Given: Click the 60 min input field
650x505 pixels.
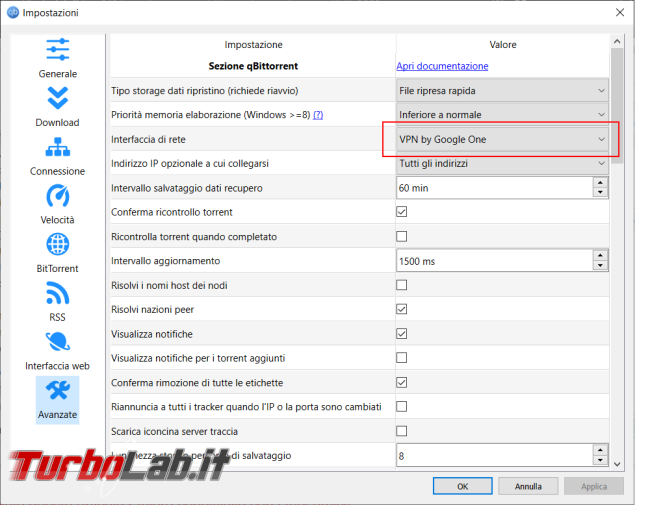Looking at the screenshot, I should pos(495,188).
